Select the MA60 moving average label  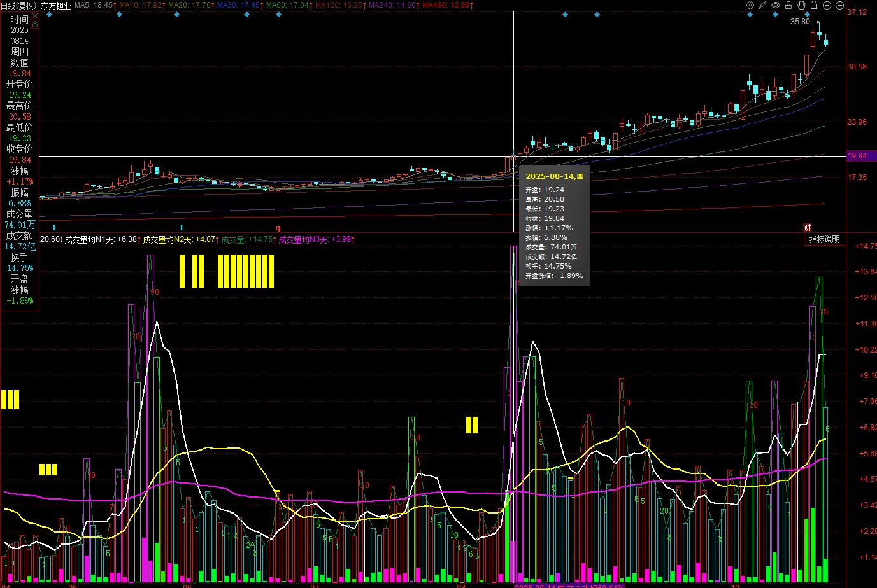(x=289, y=5)
